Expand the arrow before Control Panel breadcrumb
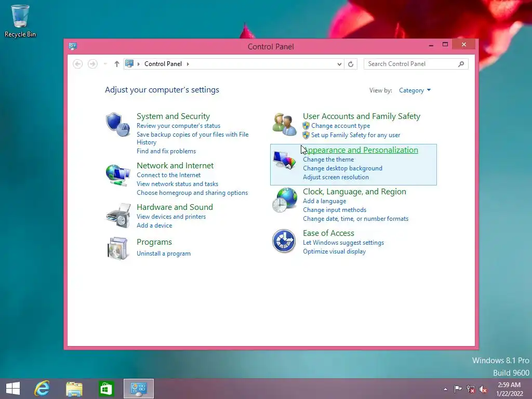Screen dimensions: 532x399 (x=138, y=64)
